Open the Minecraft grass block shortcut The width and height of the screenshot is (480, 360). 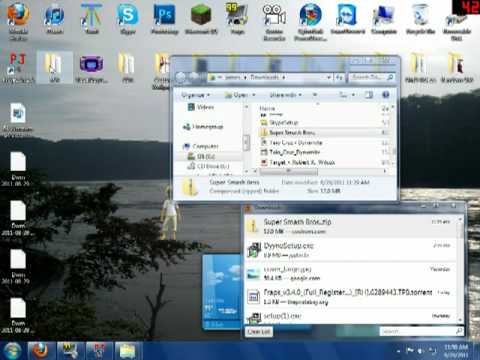201,19
